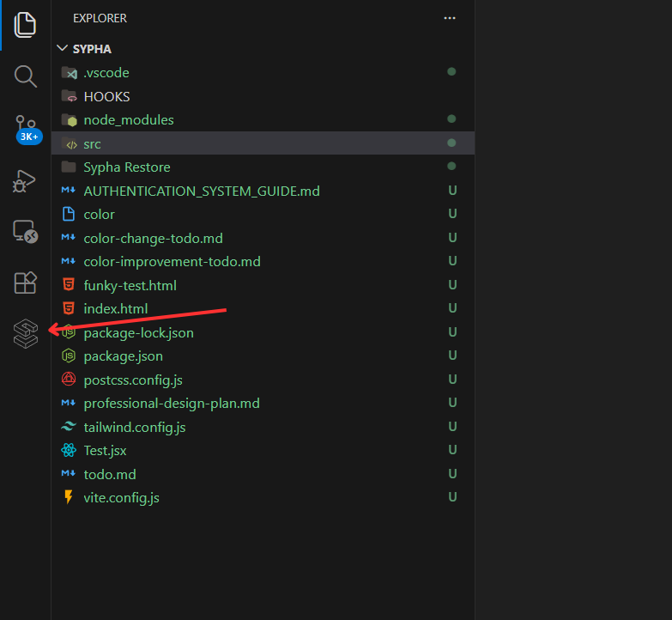Screen dimensions: 672x620
Task: Click the node_modules folder icon
Action: 69,119
